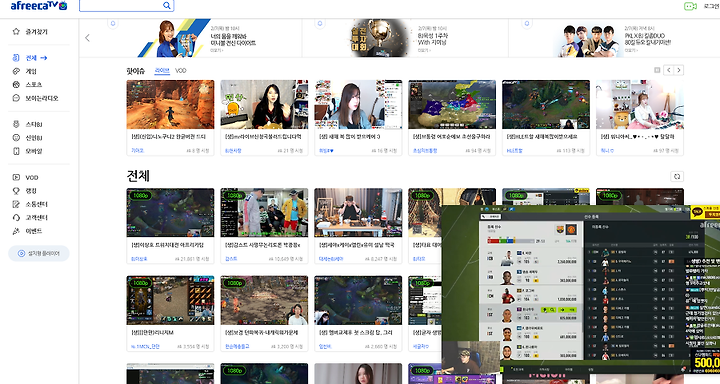Open the hot issue colored strategy map stream
Screen dimensions: 720x384
452,104
